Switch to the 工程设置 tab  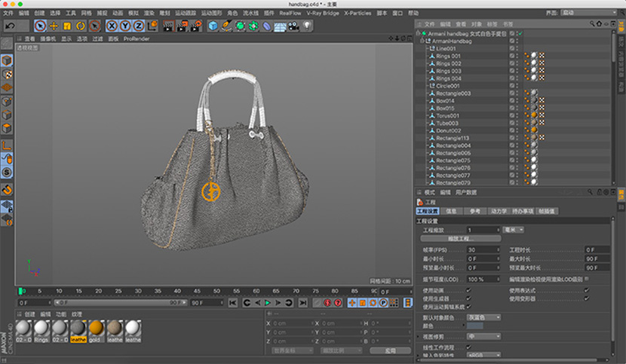(427, 211)
